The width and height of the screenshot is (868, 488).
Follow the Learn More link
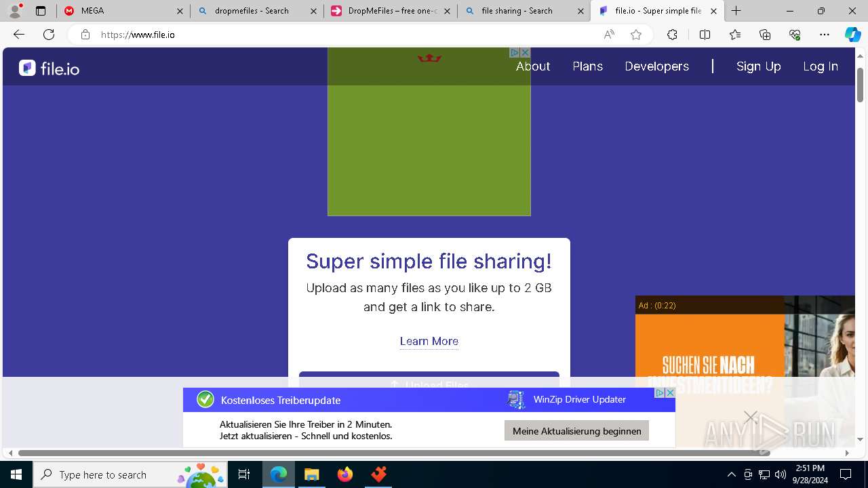(429, 341)
